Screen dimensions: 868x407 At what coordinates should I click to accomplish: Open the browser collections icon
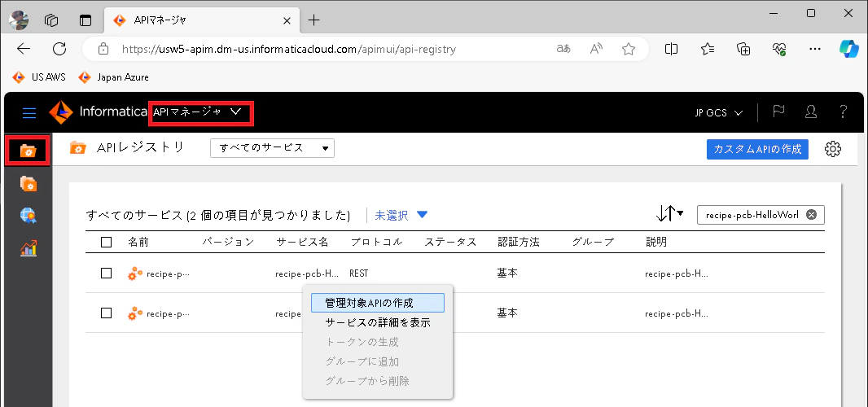[x=743, y=49]
